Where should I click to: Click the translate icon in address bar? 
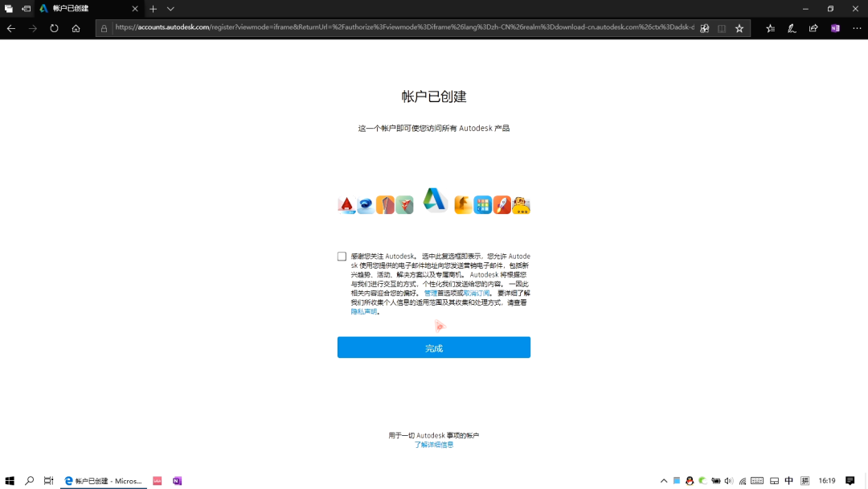704,28
